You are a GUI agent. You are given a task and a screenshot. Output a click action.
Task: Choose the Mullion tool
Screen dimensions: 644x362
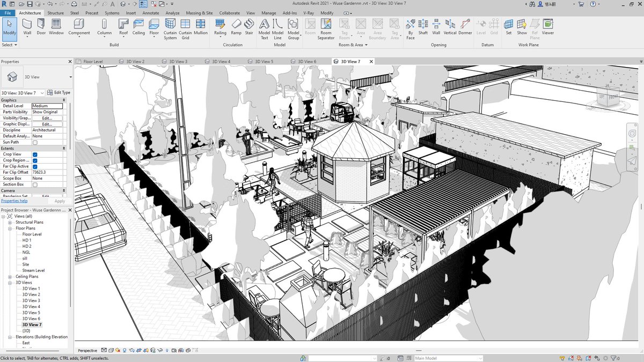click(201, 28)
